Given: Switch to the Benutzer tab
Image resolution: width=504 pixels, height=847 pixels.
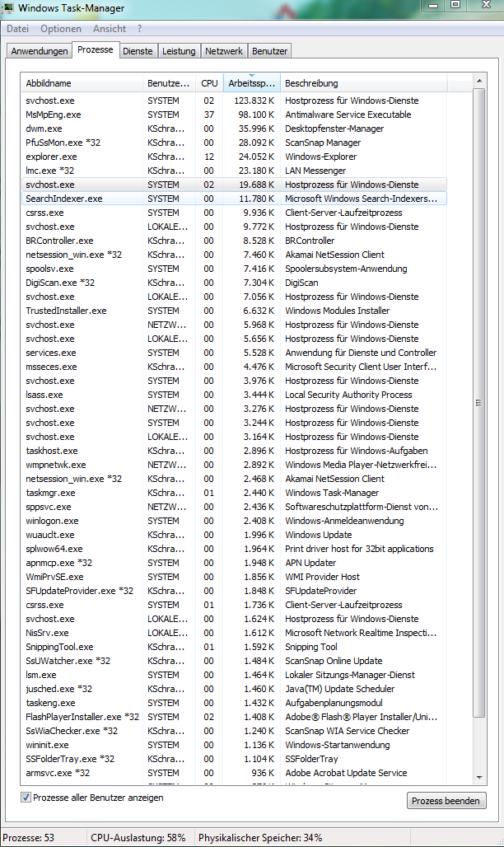Looking at the screenshot, I should (x=269, y=51).
